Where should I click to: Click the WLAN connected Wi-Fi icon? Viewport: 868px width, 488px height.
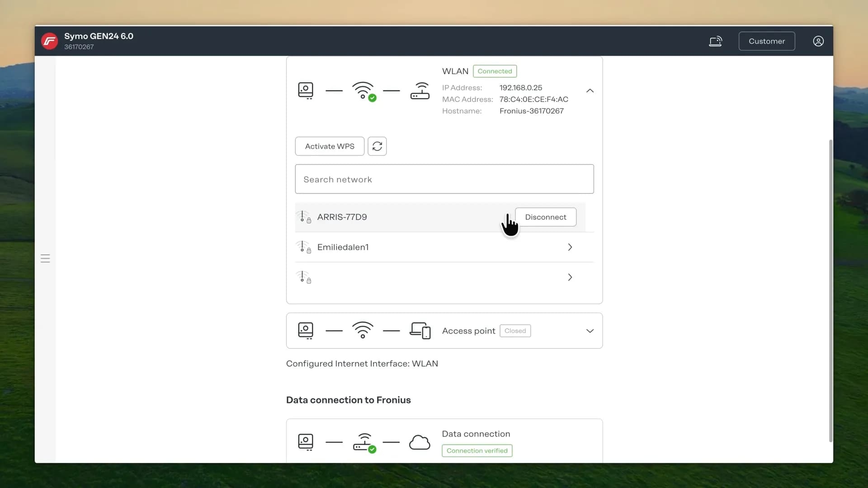[x=363, y=91]
